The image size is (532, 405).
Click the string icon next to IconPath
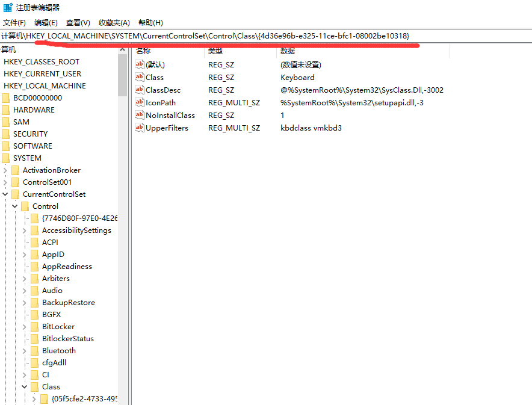tap(140, 102)
